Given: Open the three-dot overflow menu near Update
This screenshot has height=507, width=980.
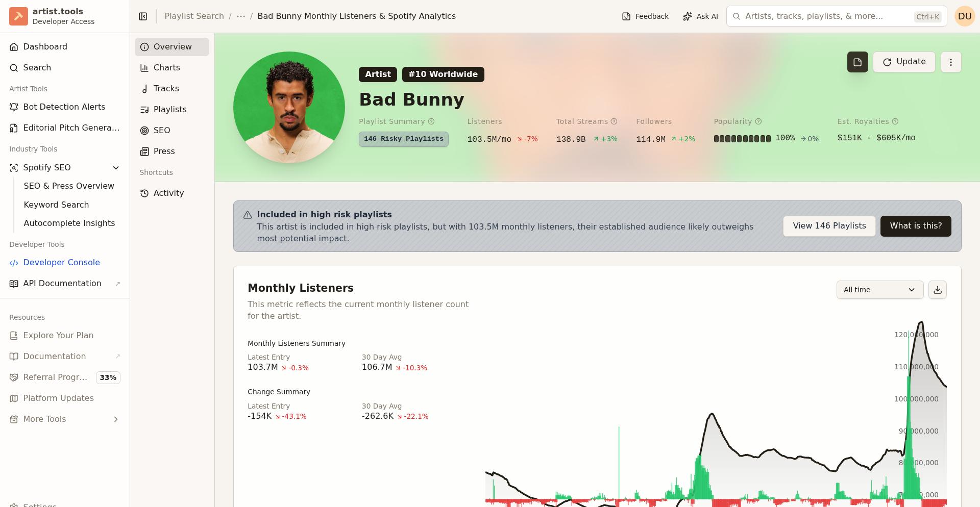Looking at the screenshot, I should [951, 62].
